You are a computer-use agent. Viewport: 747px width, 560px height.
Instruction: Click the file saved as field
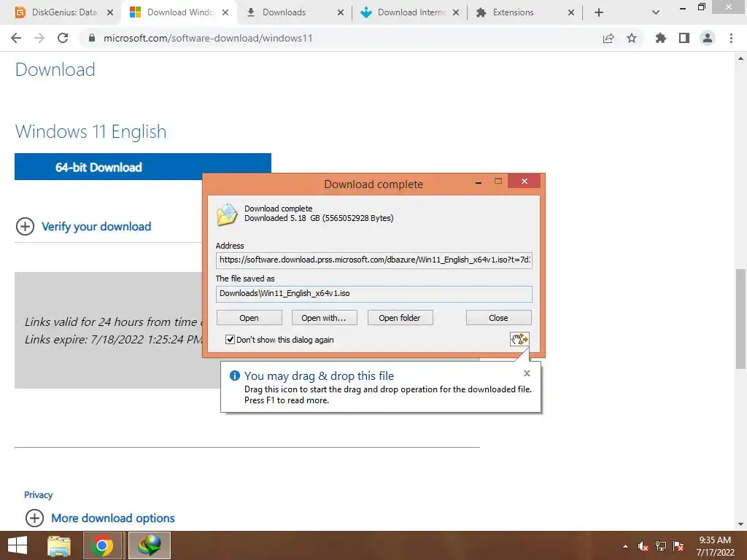coord(374,294)
